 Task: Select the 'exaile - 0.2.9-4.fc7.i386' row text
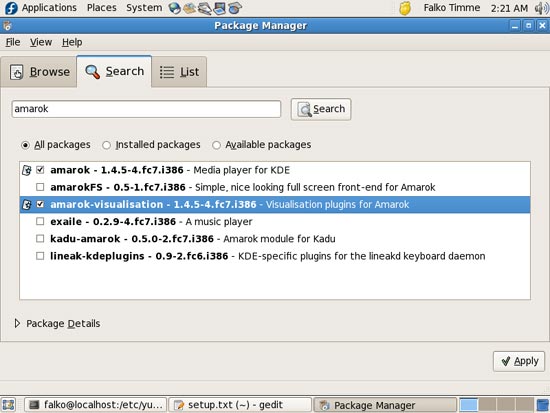[113, 222]
